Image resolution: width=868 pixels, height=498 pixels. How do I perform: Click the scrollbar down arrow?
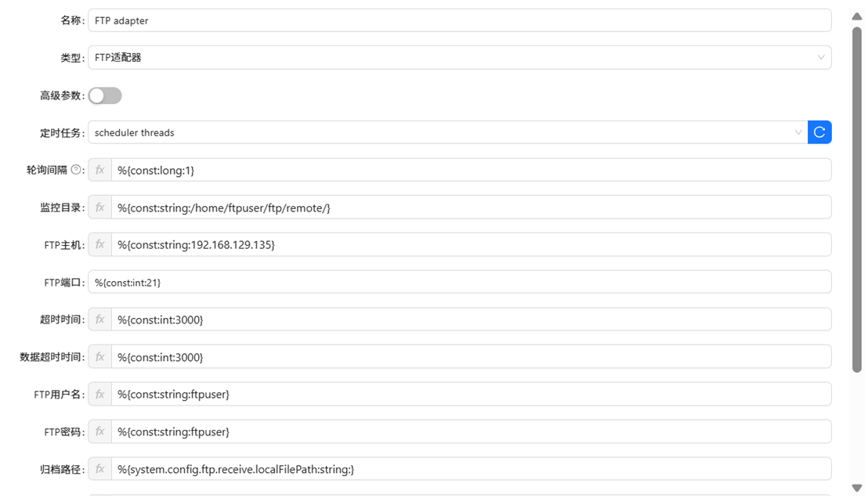tap(857, 489)
